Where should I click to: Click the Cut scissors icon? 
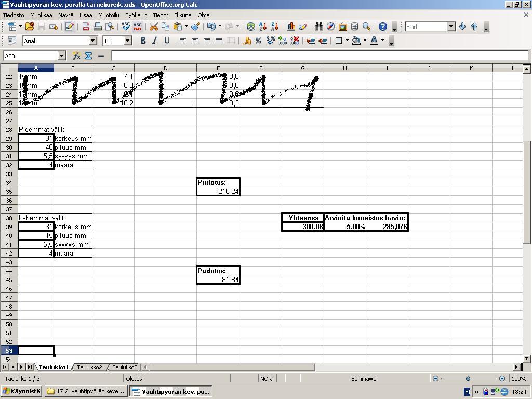coord(154,26)
